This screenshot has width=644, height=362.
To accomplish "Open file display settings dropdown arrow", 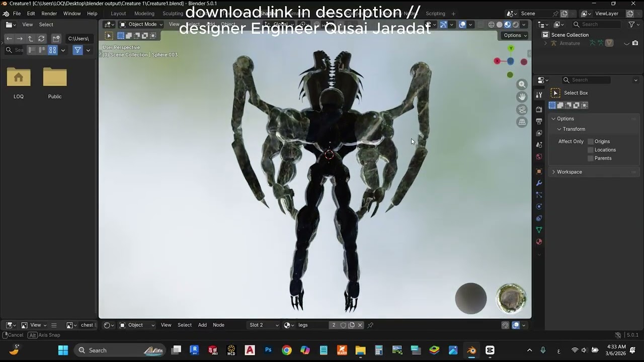I will 63,50.
